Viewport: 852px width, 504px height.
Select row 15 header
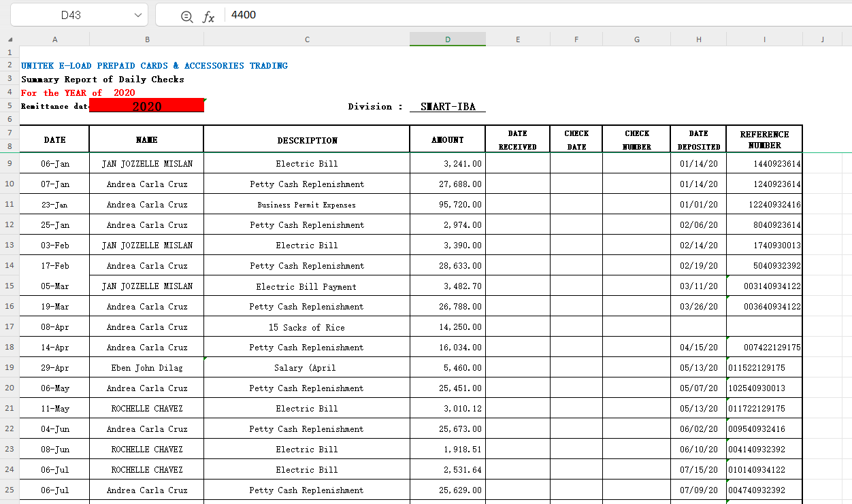pos(10,286)
